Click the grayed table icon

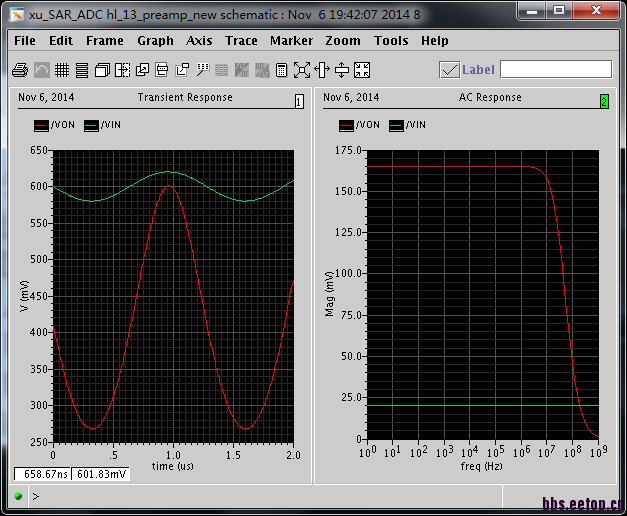coord(222,70)
